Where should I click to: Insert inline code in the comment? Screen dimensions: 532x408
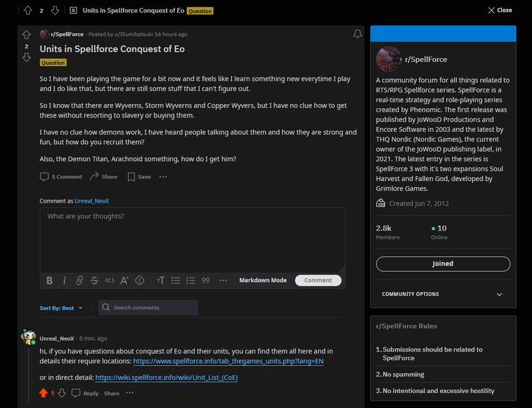(x=110, y=280)
